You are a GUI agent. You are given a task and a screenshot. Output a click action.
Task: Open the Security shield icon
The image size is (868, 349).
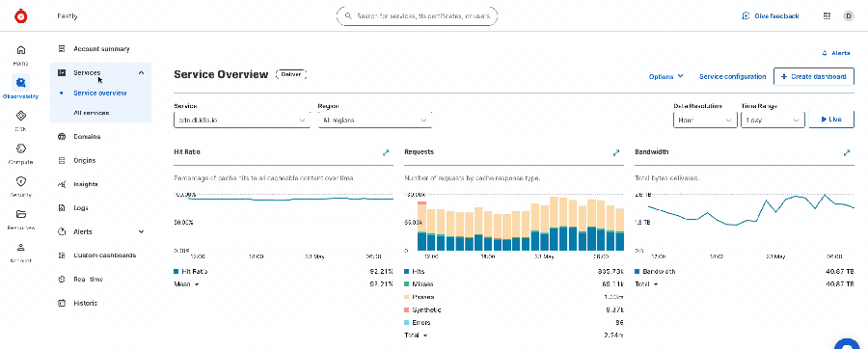[21, 181]
